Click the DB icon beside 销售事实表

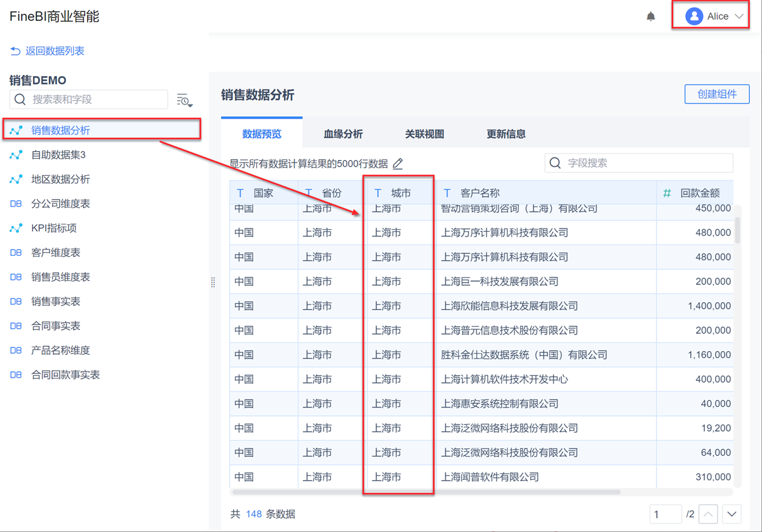[16, 302]
